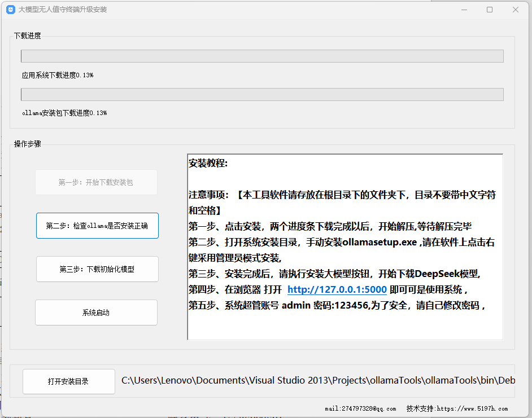This screenshot has height=418, width=532.
Task: Click the ollama package download progress bar
Action: pos(262,95)
